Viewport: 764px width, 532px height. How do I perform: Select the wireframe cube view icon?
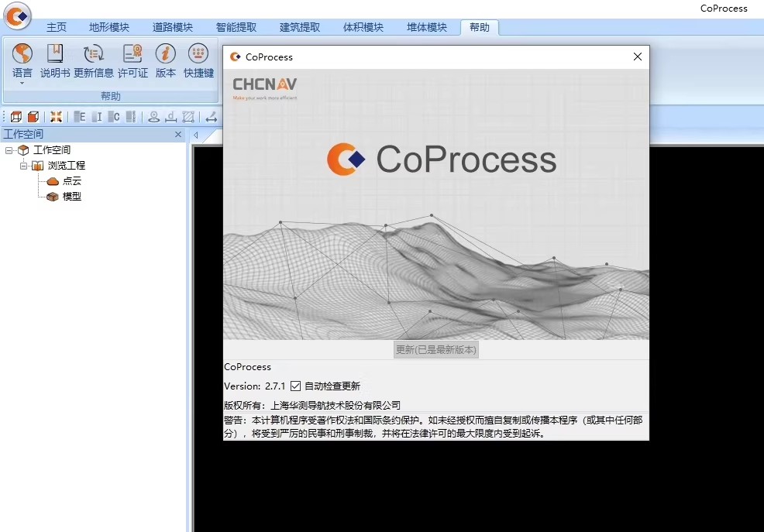[16, 117]
